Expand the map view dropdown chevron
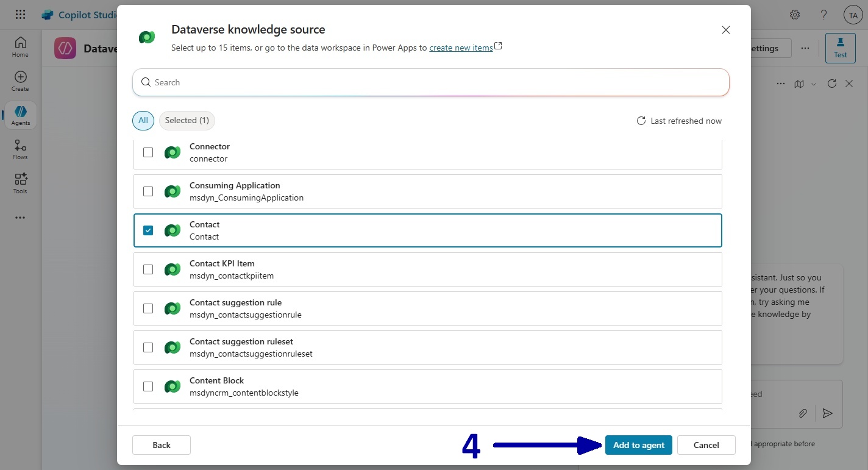Viewport: 868px width, 470px height. coord(814,84)
